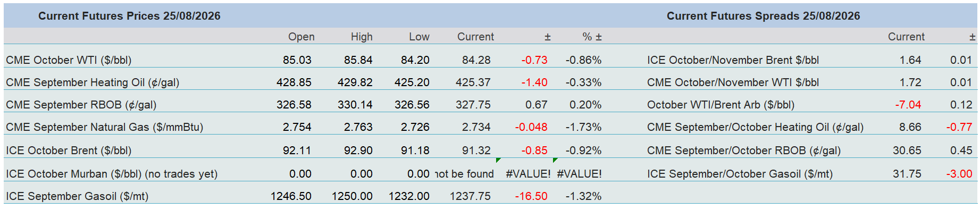This screenshot has height=209, width=980.
Task: Select CME September Heating Oil label cell
Action: (93, 82)
